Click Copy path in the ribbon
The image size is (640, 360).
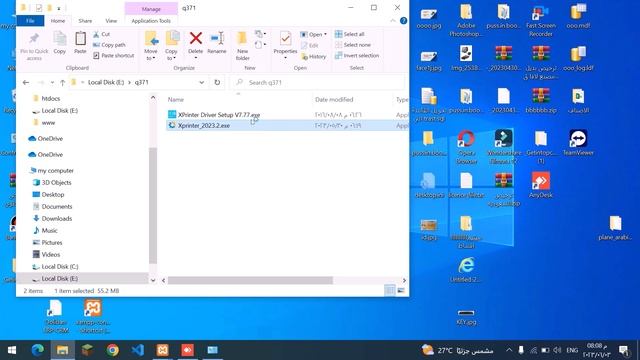click(109, 45)
